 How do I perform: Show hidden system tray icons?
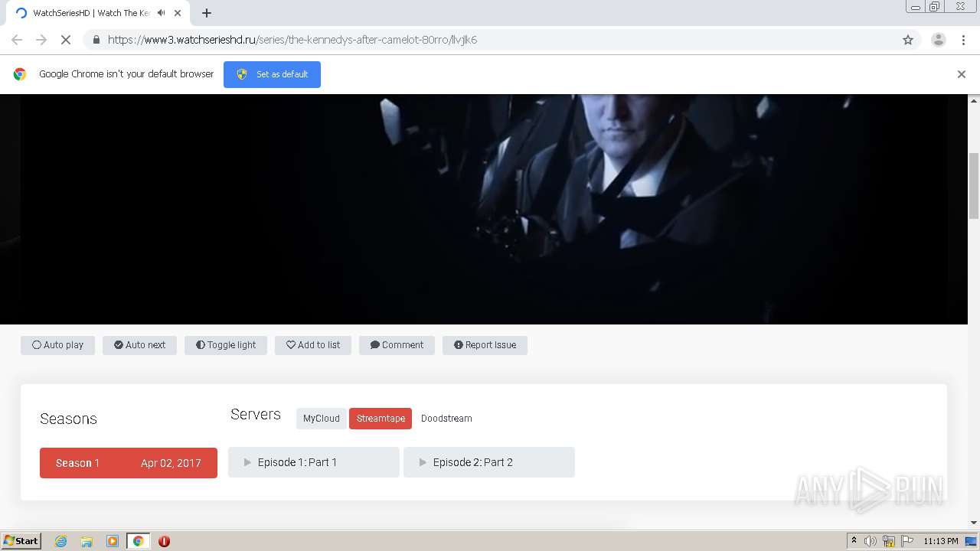coord(854,541)
